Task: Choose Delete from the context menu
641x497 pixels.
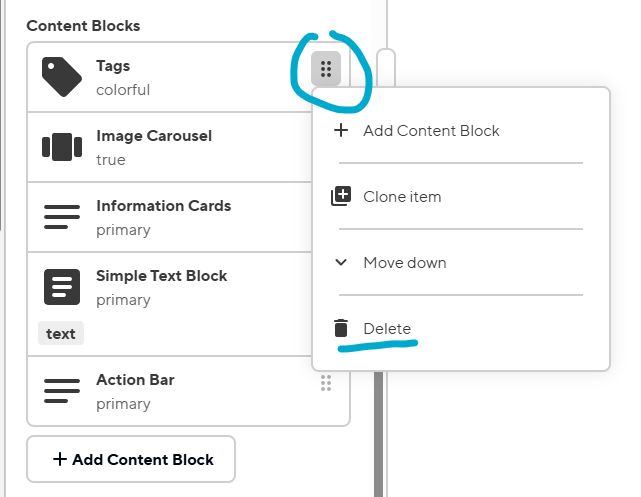Action: (387, 328)
